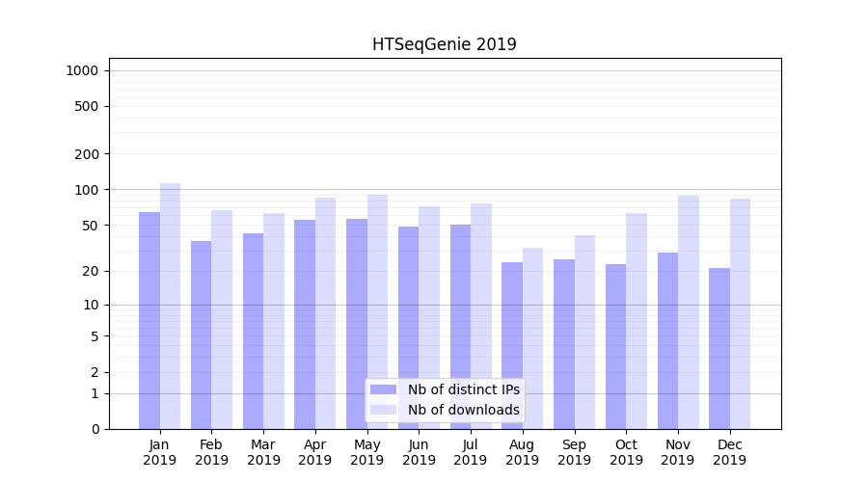Click the 'Nb of distinct IPs' legend swatch
868x482 pixels.
click(x=383, y=389)
